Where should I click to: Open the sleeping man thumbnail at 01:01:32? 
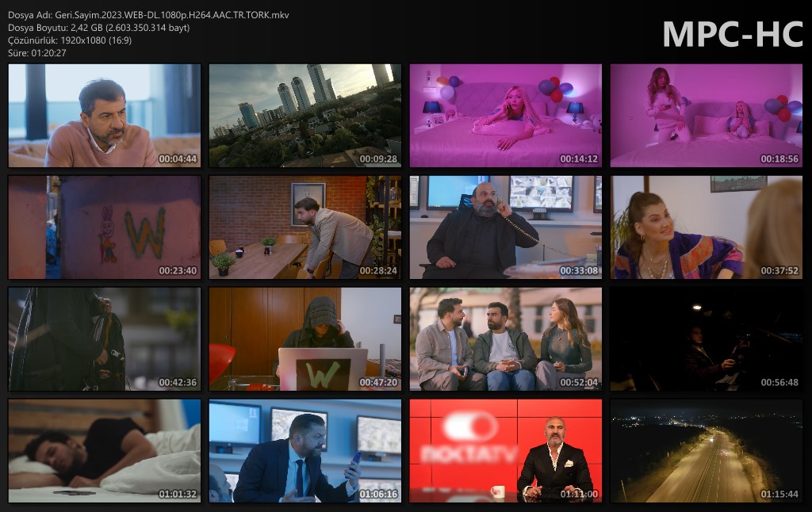(x=104, y=451)
